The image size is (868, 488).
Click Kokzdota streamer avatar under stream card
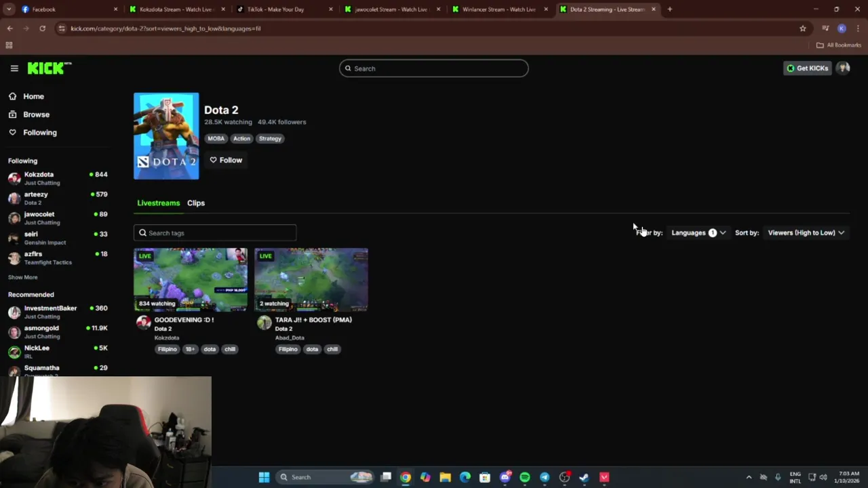point(144,323)
